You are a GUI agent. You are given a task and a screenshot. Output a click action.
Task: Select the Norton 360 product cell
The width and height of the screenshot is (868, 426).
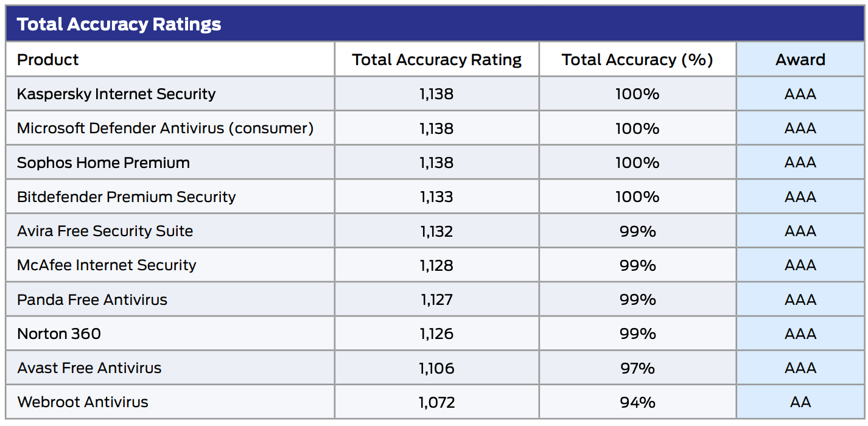tap(59, 333)
